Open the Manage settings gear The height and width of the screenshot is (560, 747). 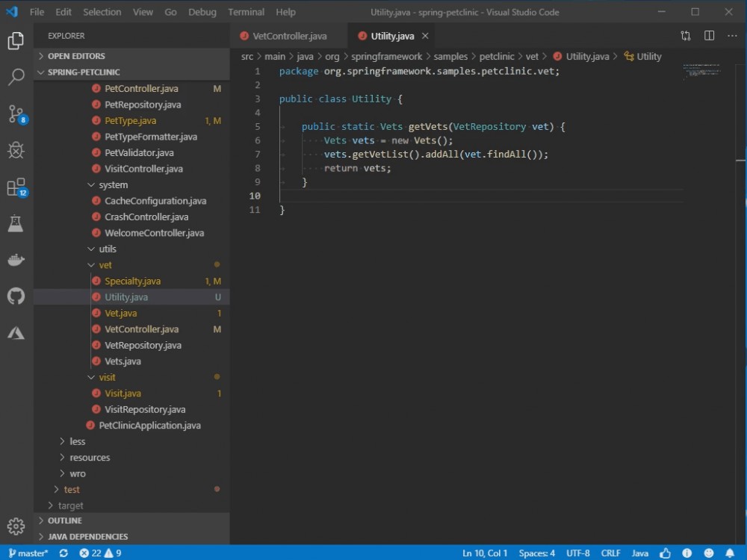(16, 526)
